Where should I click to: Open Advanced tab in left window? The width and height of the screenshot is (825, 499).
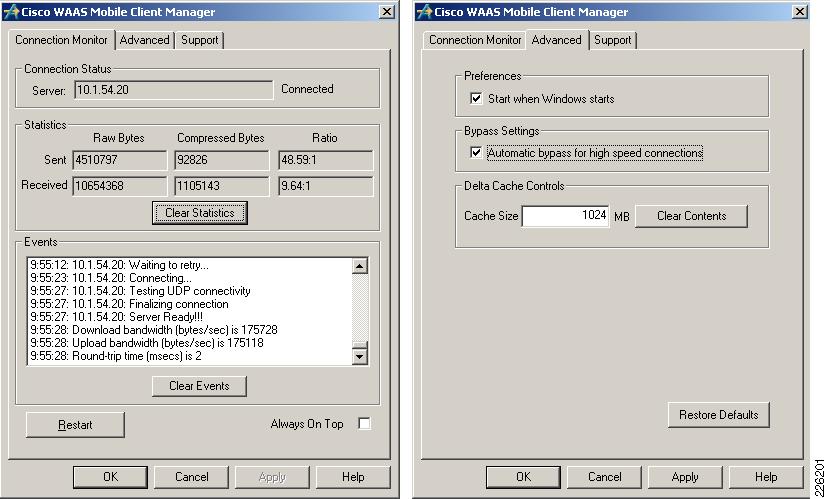[144, 40]
